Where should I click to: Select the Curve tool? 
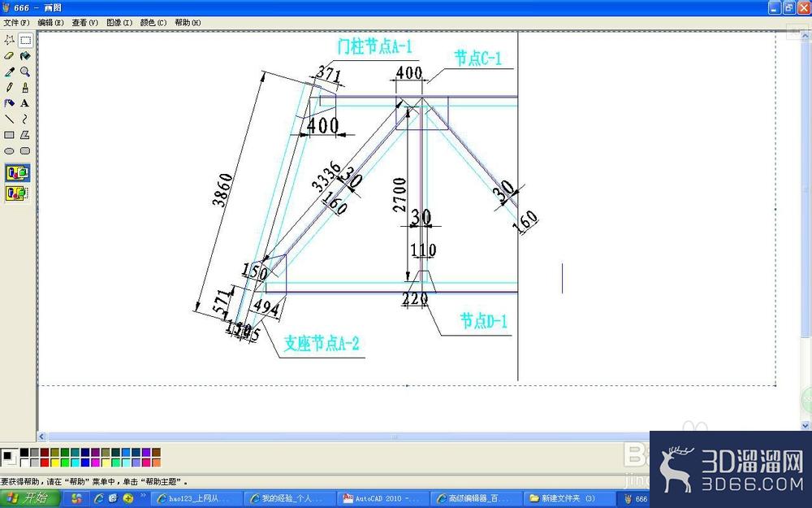[x=25, y=119]
